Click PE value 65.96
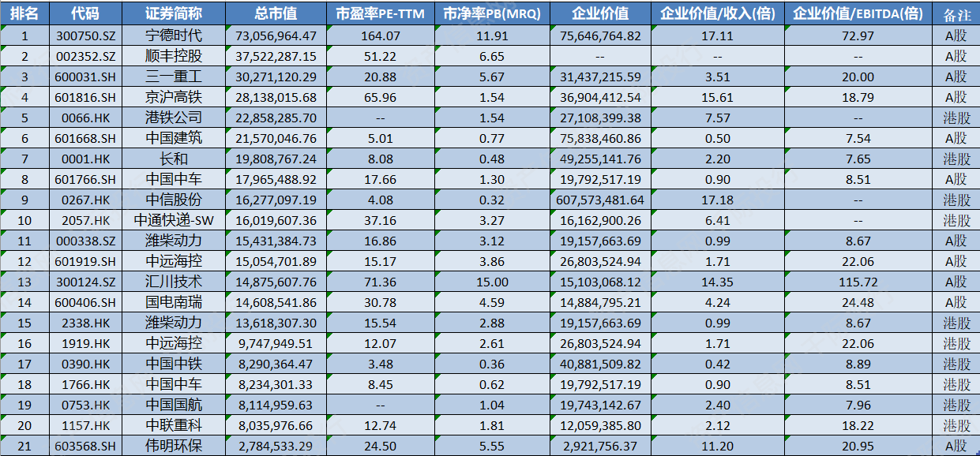The height and width of the screenshot is (456, 980). coord(381,97)
